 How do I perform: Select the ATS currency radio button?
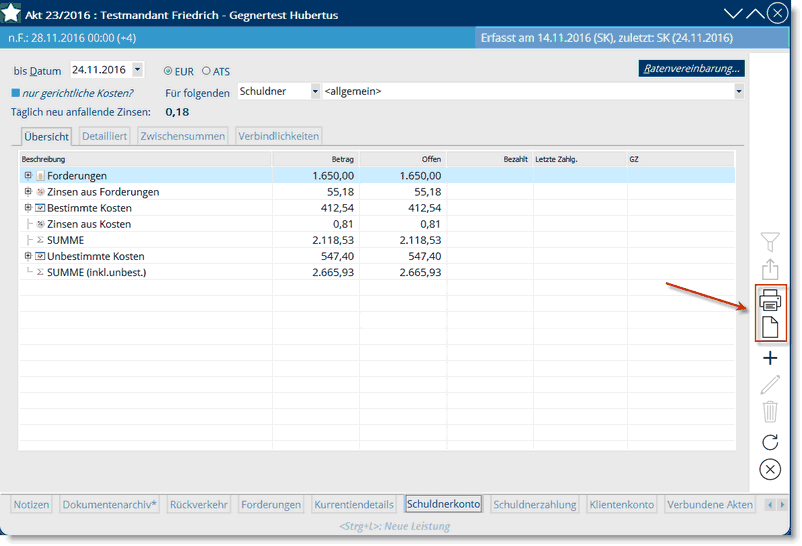pyautogui.click(x=207, y=71)
